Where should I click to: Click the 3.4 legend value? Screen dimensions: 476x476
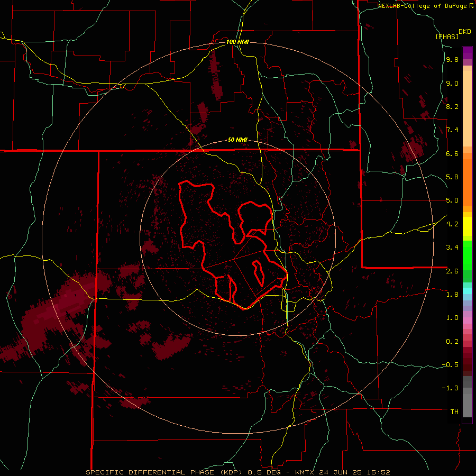pyautogui.click(x=452, y=248)
